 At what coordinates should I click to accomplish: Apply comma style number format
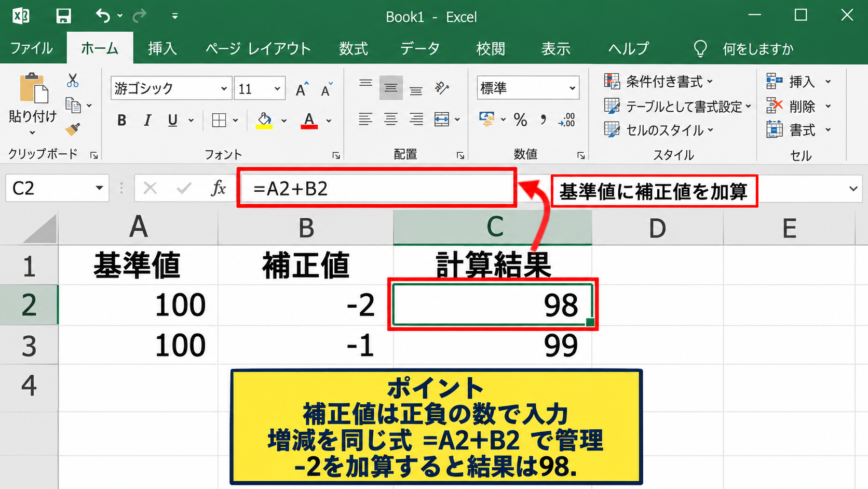coord(543,120)
